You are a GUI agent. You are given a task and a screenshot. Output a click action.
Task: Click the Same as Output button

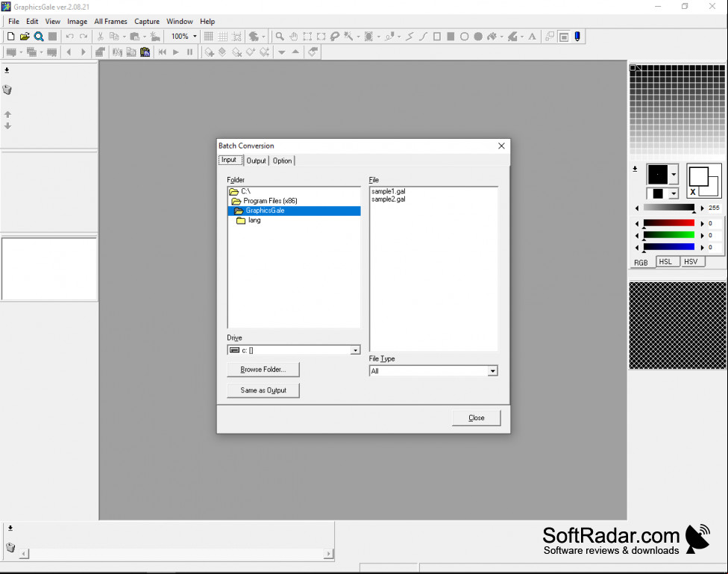coord(263,390)
